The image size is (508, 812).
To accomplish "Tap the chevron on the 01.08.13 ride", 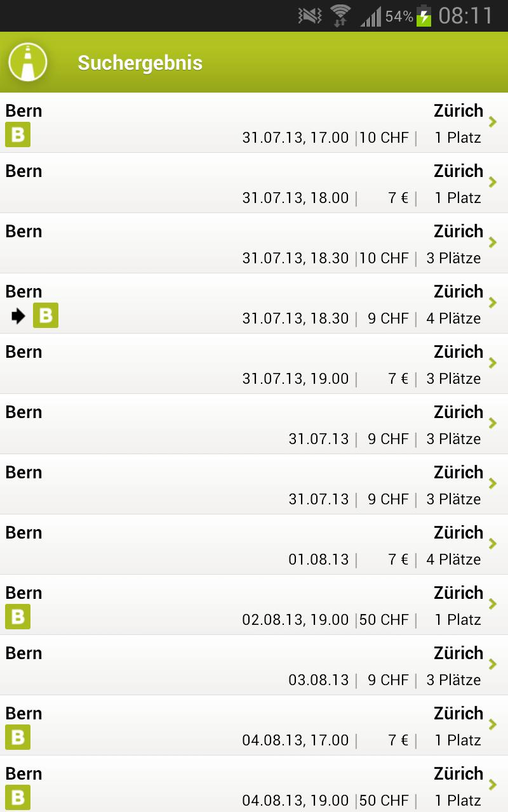I will point(493,544).
